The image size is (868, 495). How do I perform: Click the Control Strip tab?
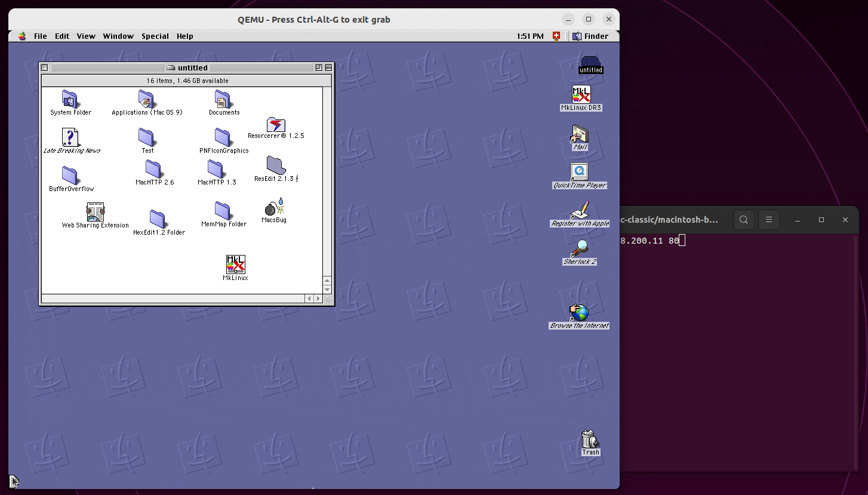click(14, 481)
